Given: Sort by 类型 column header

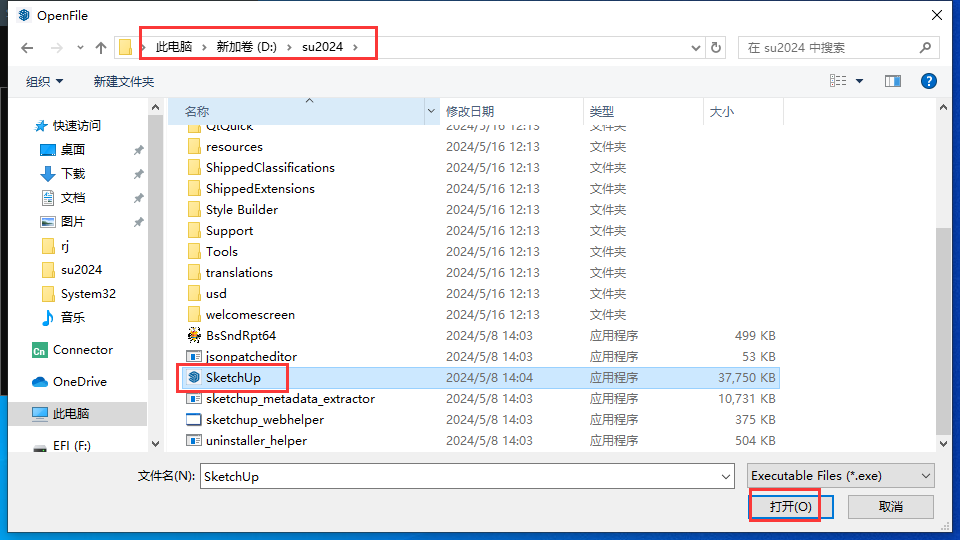Looking at the screenshot, I should click(x=643, y=111).
